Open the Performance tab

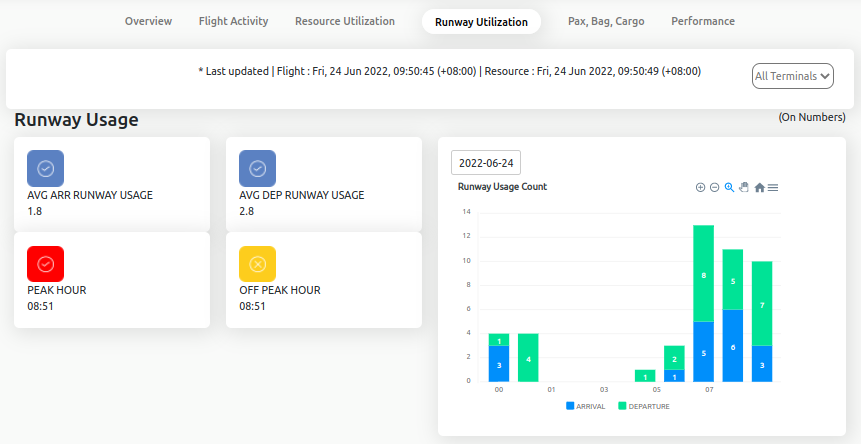tap(703, 21)
